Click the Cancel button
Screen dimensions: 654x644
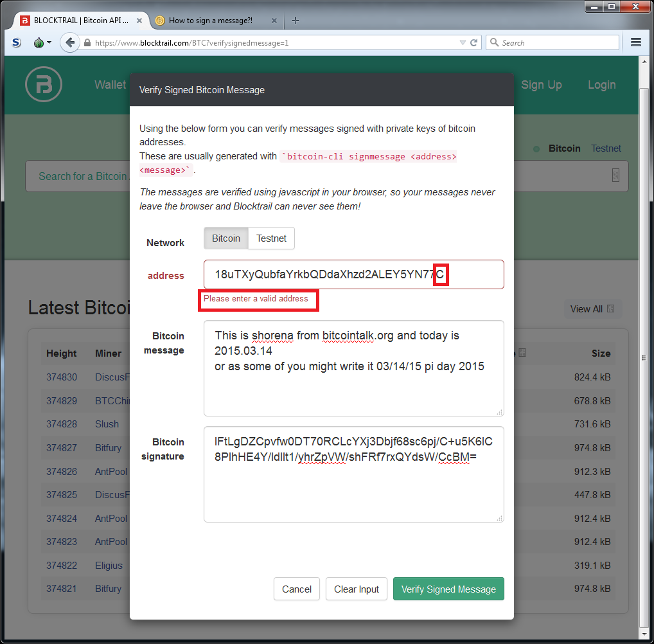(x=297, y=589)
